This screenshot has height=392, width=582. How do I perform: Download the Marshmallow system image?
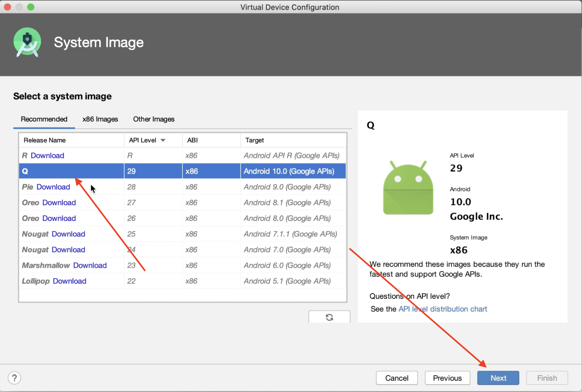90,265
